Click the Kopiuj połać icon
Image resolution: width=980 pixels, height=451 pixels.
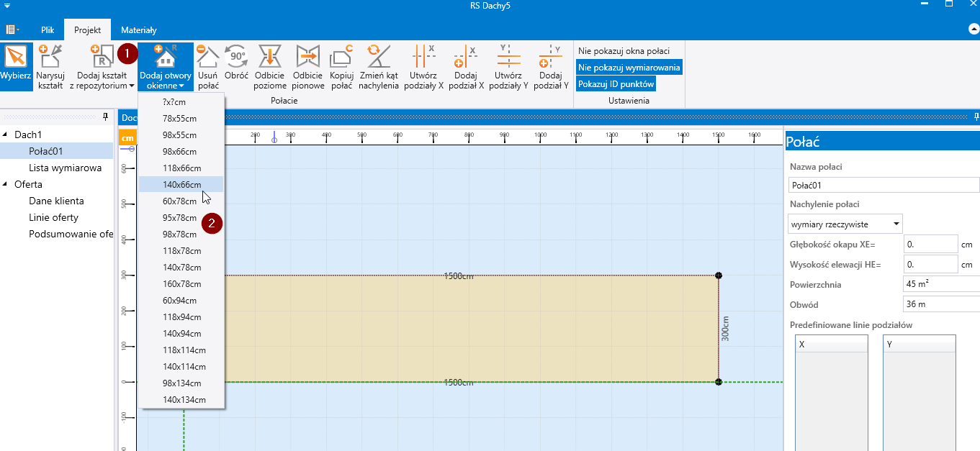coord(341,65)
